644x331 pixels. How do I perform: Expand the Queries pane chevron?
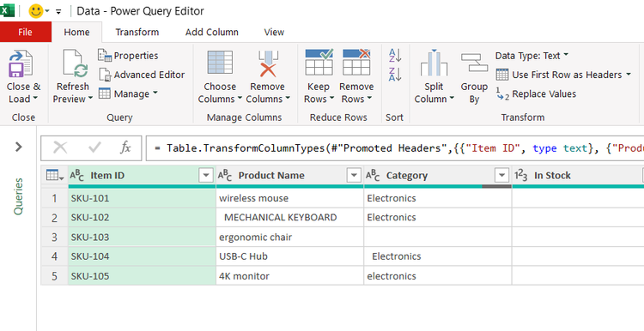click(19, 147)
